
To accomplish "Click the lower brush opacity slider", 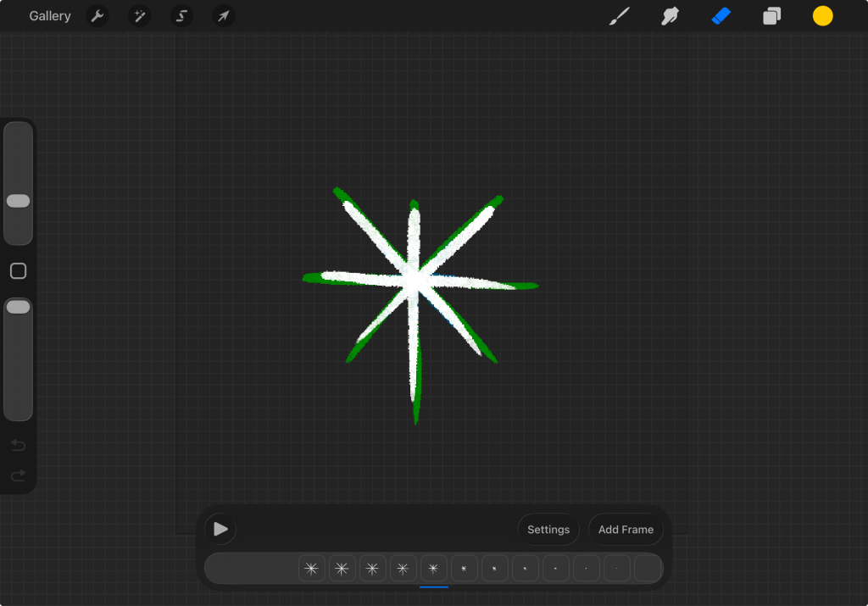I will pos(18,308).
